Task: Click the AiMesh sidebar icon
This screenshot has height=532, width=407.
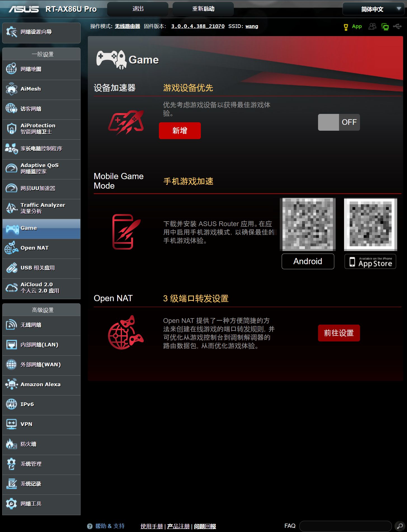Action: (x=11, y=89)
